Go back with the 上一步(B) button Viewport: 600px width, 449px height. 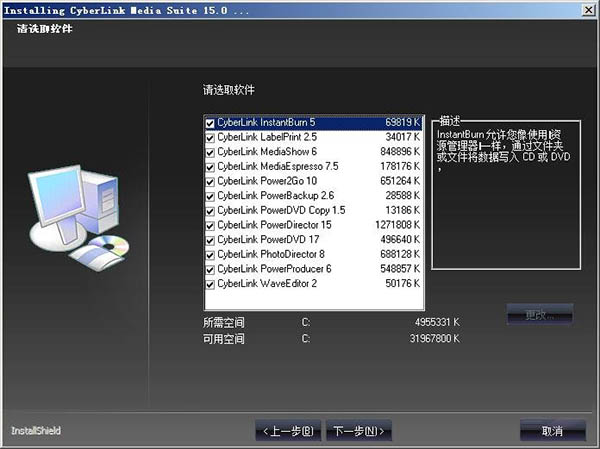pos(288,431)
